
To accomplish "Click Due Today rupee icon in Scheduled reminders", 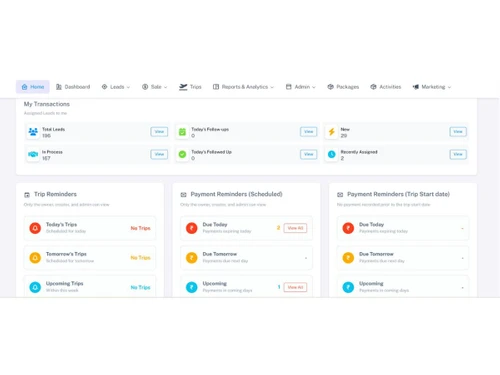I will 192,228.
